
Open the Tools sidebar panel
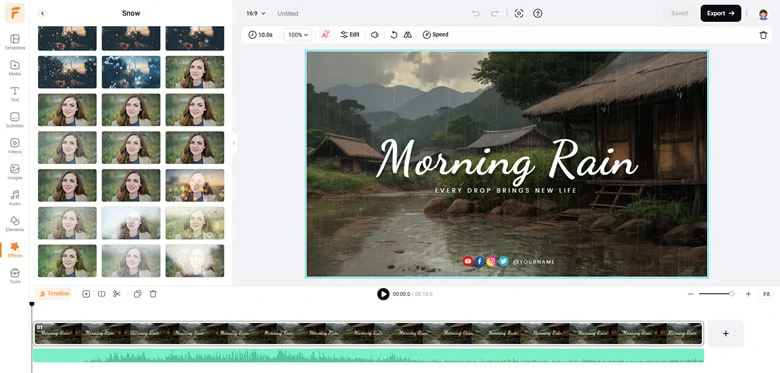pyautogui.click(x=15, y=276)
